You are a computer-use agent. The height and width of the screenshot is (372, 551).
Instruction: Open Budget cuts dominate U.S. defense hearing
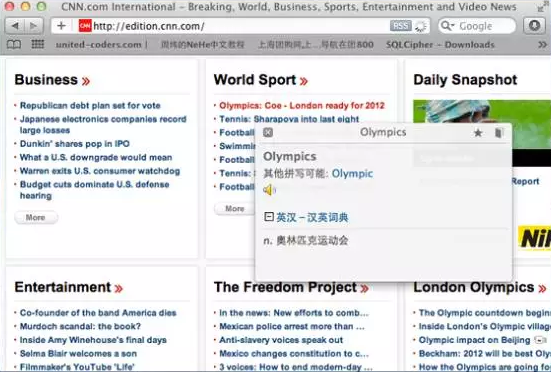pyautogui.click(x=95, y=190)
